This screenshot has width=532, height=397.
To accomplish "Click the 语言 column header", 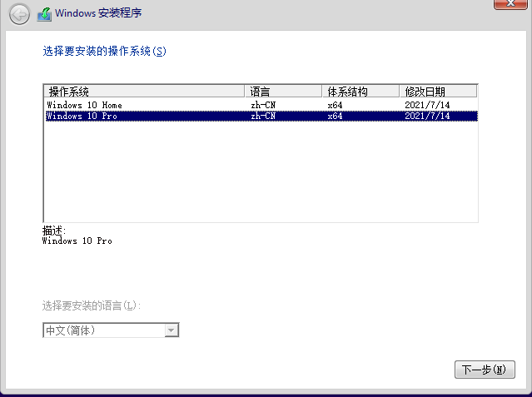I will pos(283,92).
